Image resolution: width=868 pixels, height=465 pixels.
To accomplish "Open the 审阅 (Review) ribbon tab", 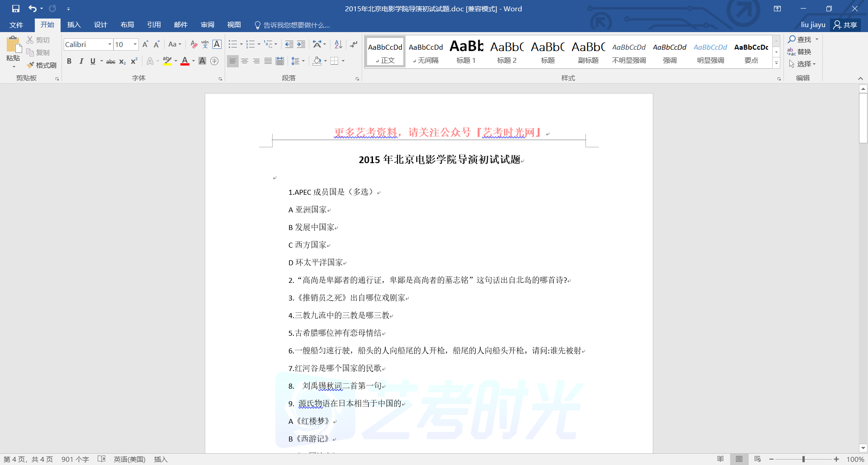I will [208, 25].
